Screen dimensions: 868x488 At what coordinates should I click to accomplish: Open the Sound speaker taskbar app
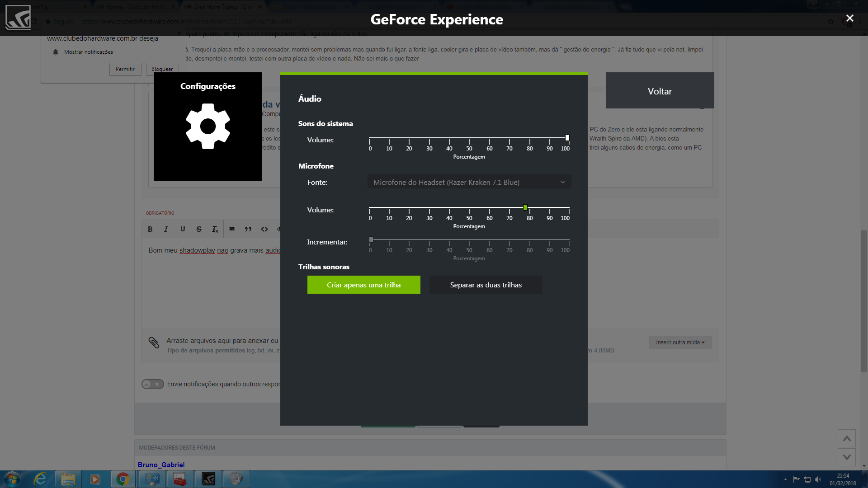point(236,479)
